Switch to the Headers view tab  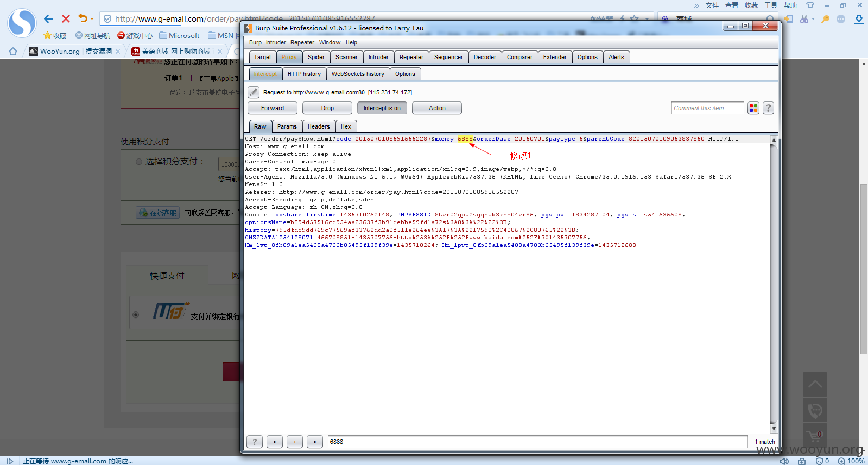coord(319,126)
